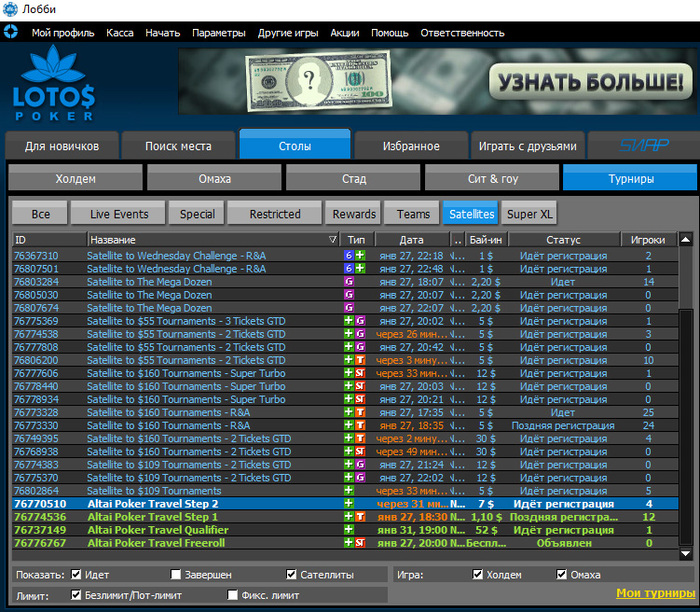Sort by the Статус column header
The image size is (700, 612).
(563, 240)
